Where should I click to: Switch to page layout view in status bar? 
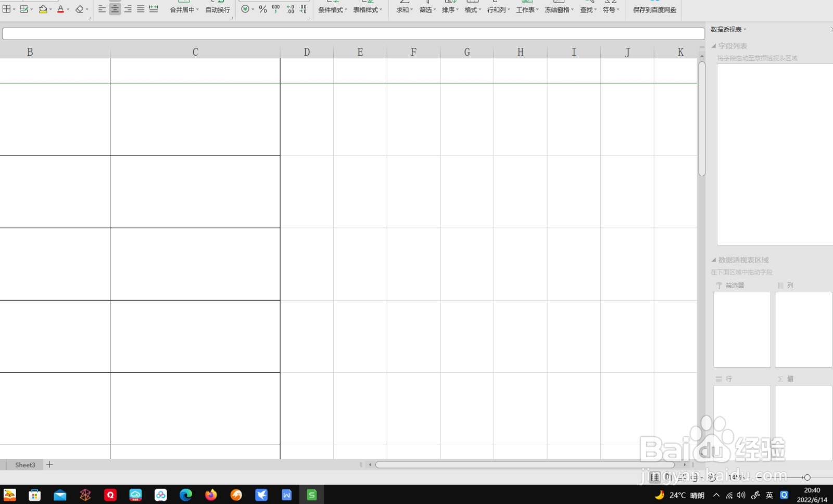coord(668,477)
